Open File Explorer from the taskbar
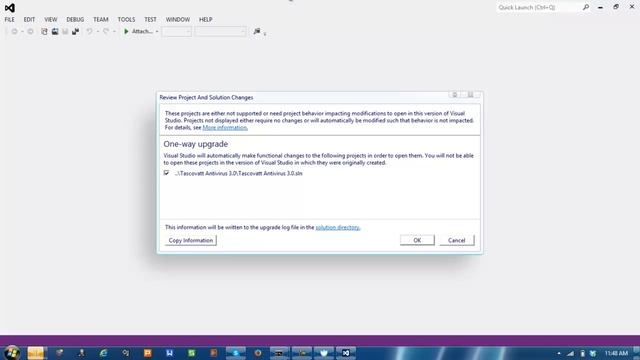640x360 pixels. tap(36, 353)
